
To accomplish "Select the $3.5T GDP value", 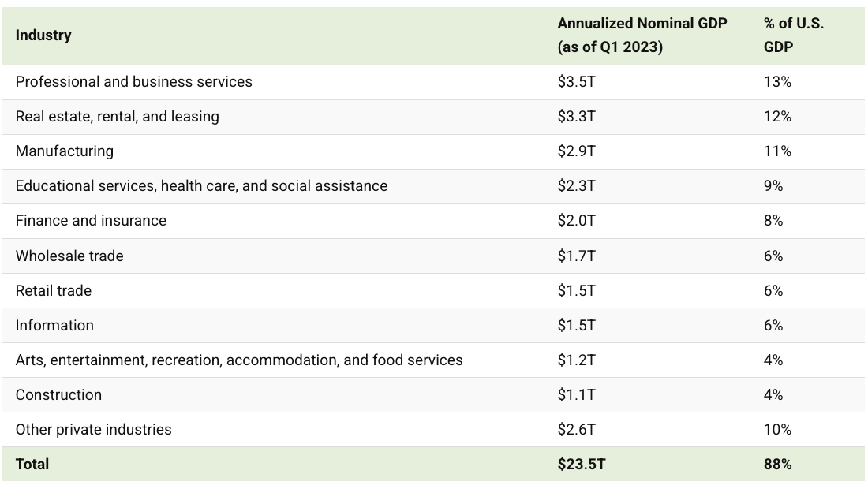I will click(576, 83).
